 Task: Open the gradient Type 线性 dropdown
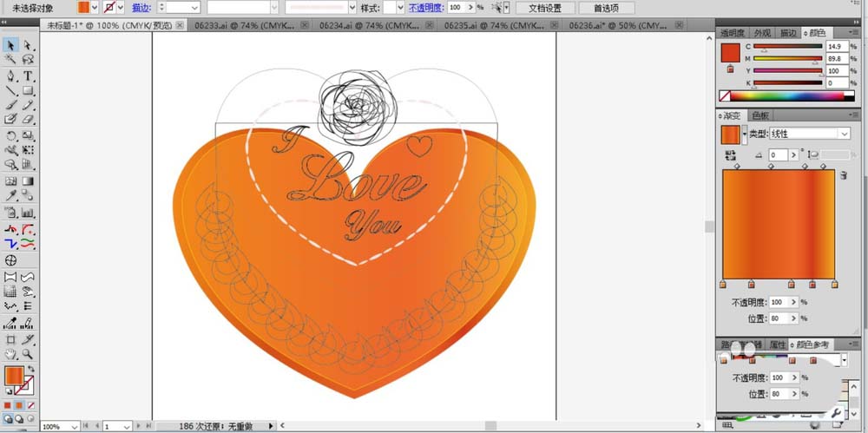click(809, 134)
